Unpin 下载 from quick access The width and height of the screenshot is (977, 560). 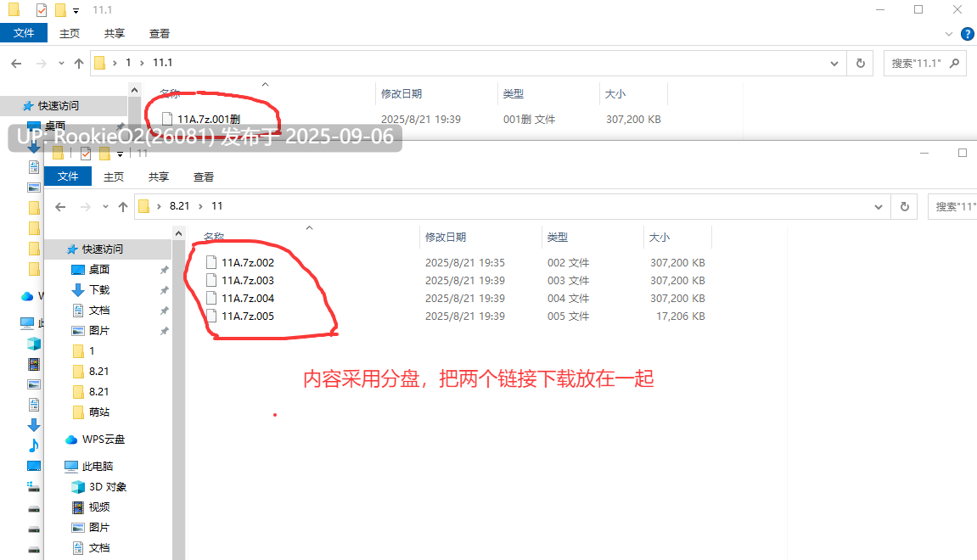(164, 290)
